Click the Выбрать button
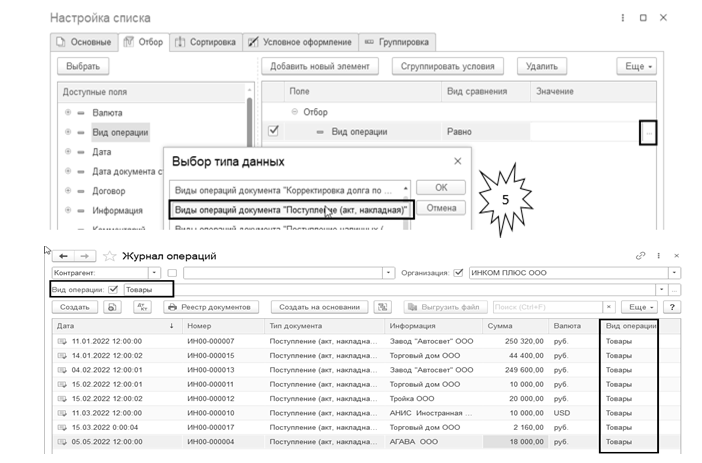Screen dimensions: 702x463 pos(83,66)
